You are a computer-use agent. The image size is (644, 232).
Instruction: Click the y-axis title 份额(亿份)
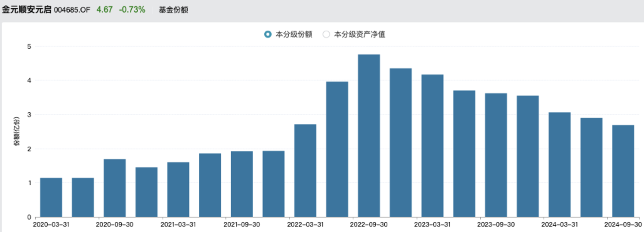coord(16,131)
